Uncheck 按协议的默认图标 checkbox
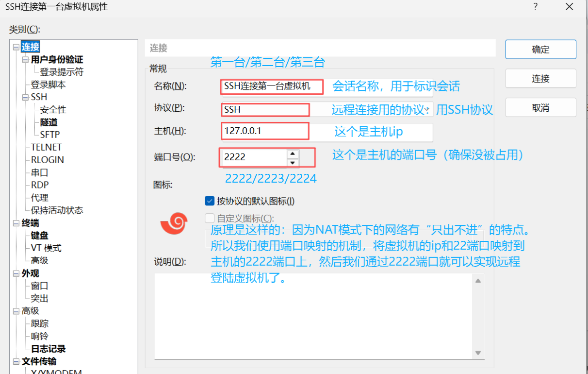The width and height of the screenshot is (588, 374). [x=210, y=200]
